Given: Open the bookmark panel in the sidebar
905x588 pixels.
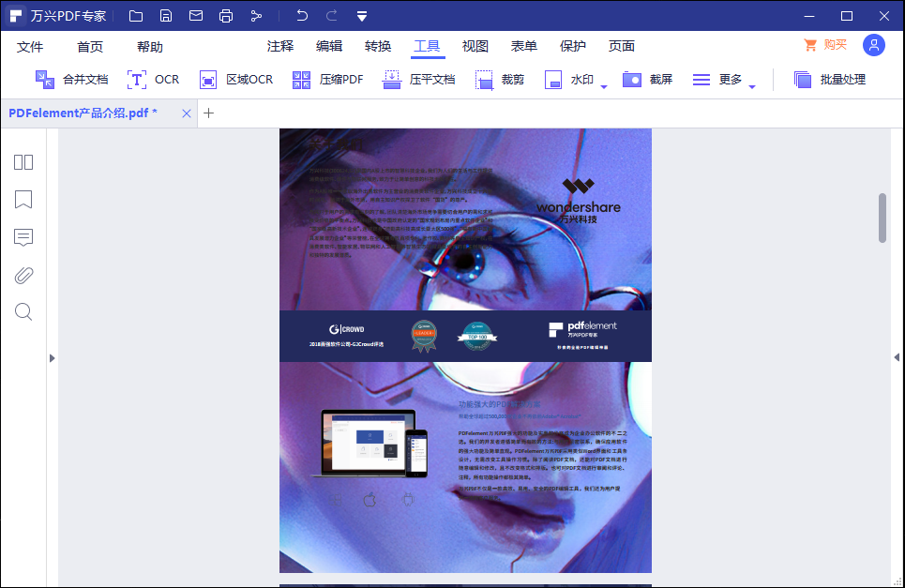Looking at the screenshot, I should tap(23, 200).
